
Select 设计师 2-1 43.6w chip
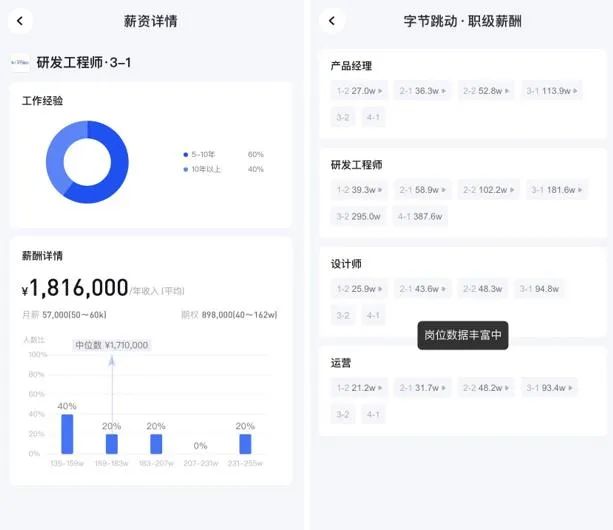(x=422, y=289)
